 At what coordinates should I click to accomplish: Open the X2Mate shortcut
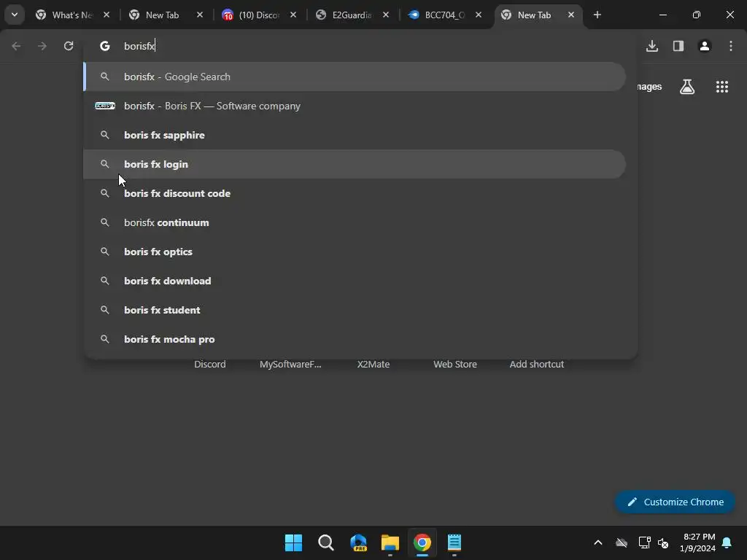click(x=373, y=364)
